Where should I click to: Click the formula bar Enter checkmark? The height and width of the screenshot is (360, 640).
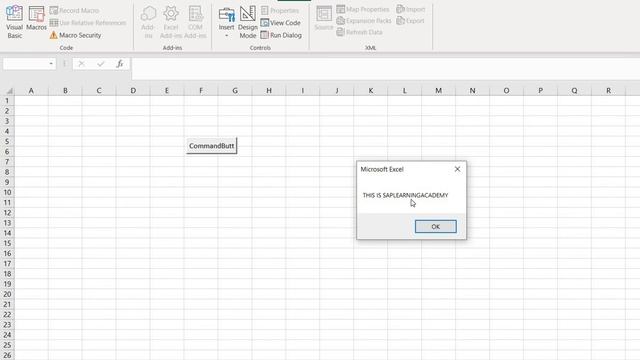coord(101,64)
